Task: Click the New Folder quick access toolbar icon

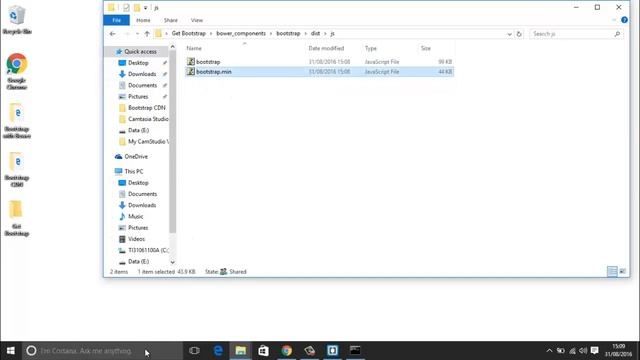Action: (x=137, y=8)
